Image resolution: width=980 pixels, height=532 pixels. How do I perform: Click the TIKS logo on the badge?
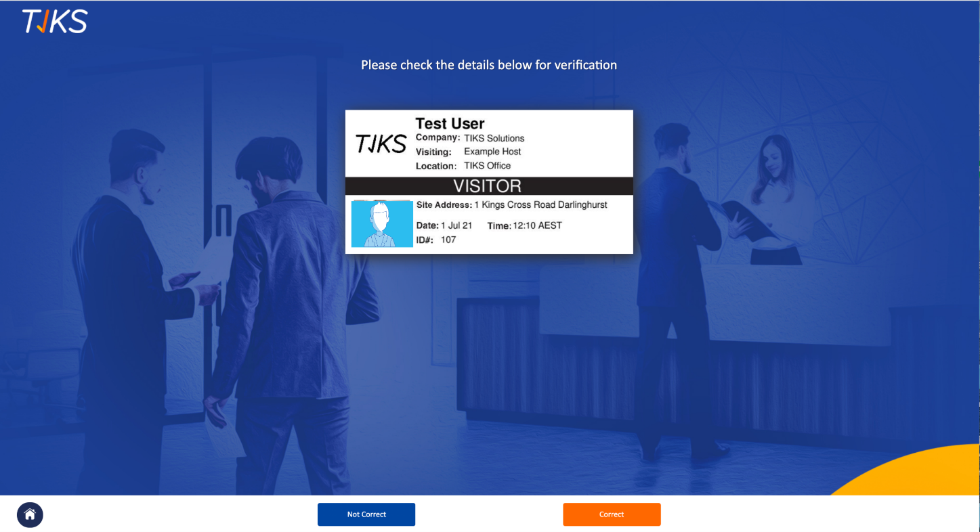coord(381,143)
